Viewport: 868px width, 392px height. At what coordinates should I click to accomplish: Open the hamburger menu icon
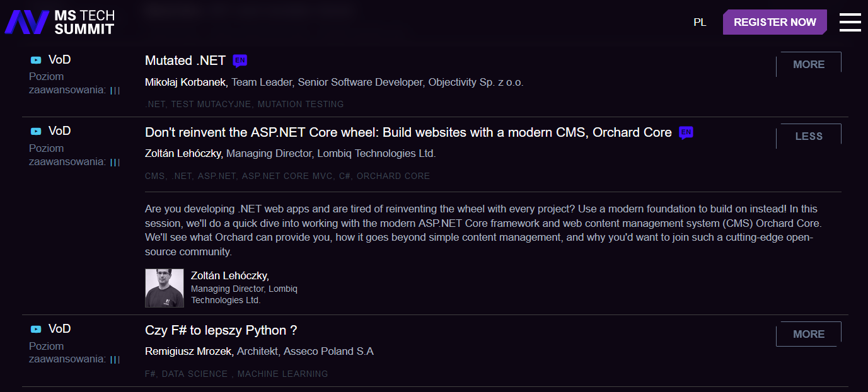point(850,22)
